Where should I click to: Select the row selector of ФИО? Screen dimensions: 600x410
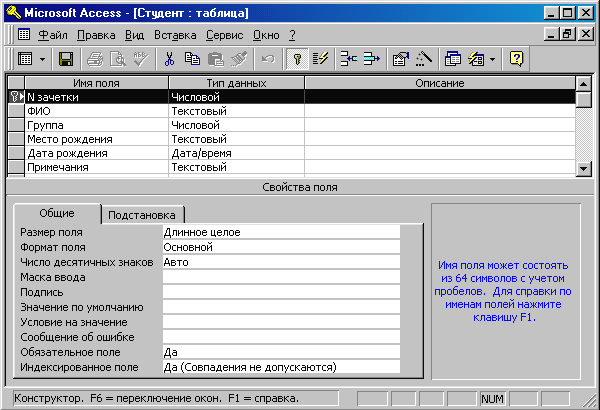coord(16,111)
